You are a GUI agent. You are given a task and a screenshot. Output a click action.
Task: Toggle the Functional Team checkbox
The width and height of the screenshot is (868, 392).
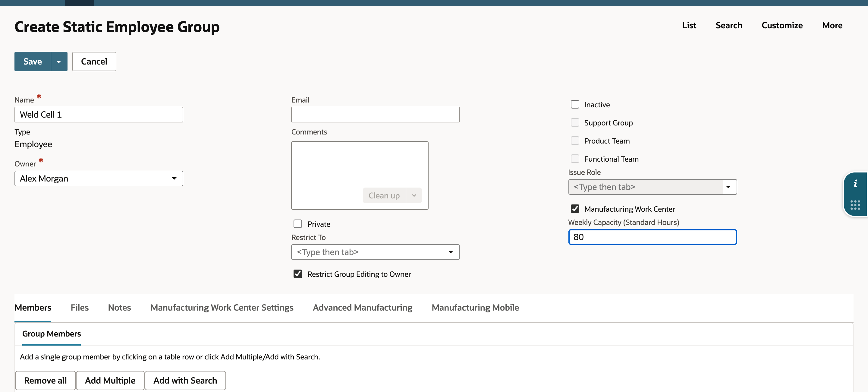(x=575, y=159)
